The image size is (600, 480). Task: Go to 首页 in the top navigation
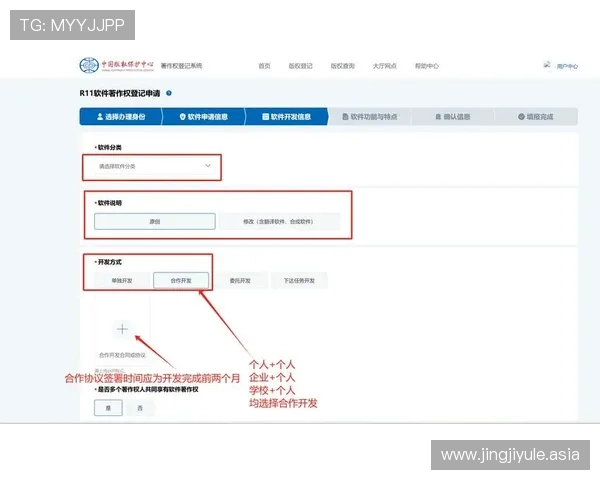tap(264, 66)
